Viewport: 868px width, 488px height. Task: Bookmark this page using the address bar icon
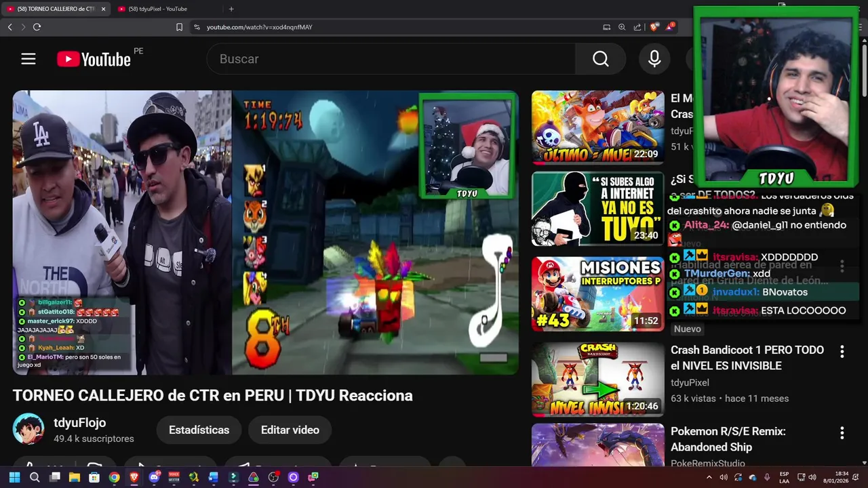[x=179, y=27]
